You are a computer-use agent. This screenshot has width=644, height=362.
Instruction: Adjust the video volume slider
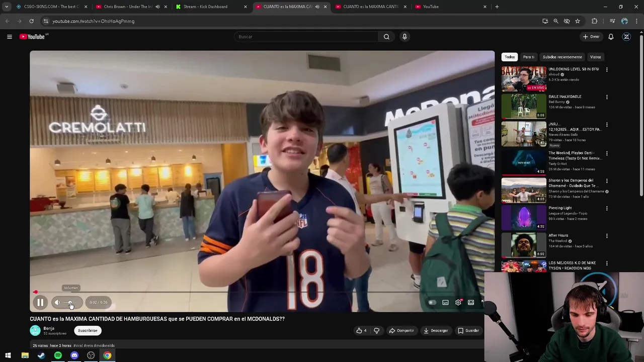pyautogui.click(x=71, y=302)
